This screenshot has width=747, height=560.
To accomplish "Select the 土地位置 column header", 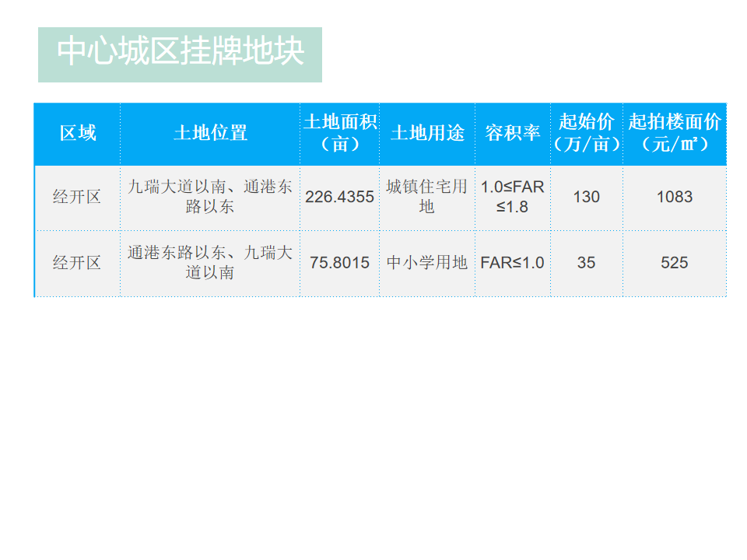I will coord(210,133).
